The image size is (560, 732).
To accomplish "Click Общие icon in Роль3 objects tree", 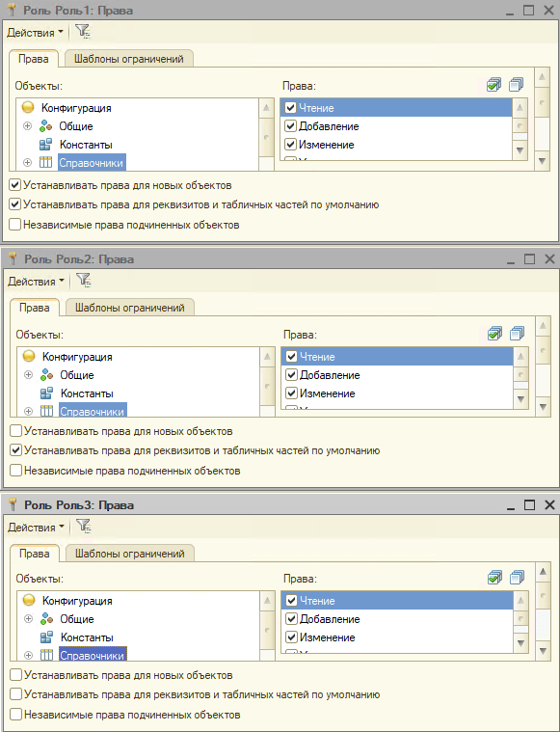I will click(x=46, y=618).
